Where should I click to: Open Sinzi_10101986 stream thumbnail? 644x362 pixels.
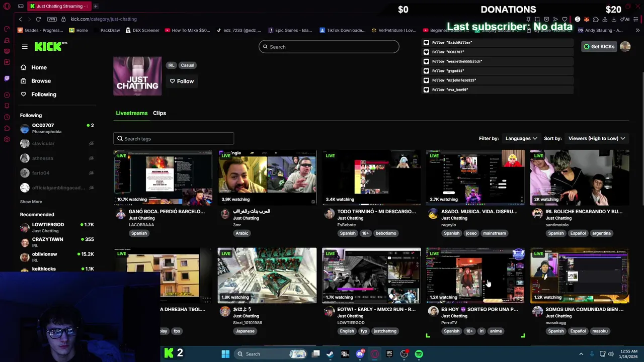[267, 276]
